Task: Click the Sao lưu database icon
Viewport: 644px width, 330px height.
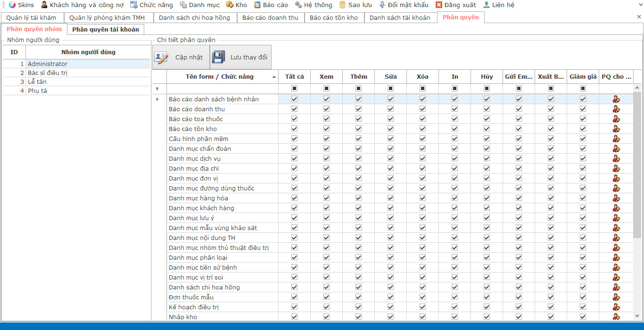Action: [x=342, y=5]
